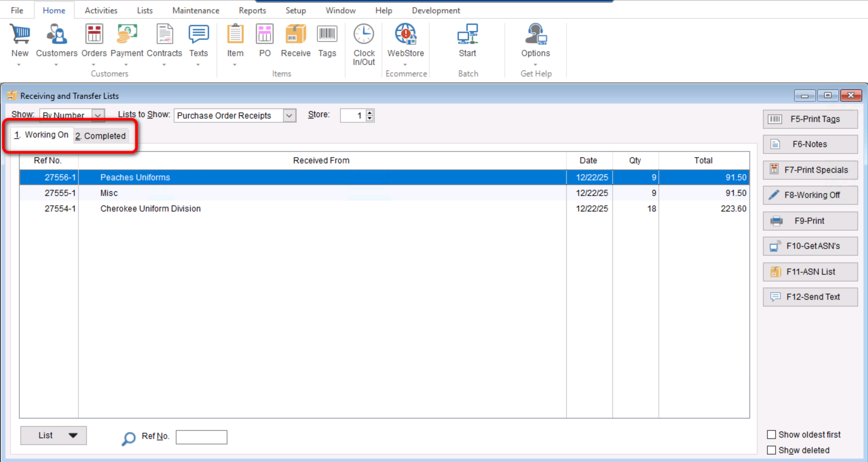Image resolution: width=868 pixels, height=462 pixels.
Task: Enable Show oldest first checkbox
Action: 772,434
